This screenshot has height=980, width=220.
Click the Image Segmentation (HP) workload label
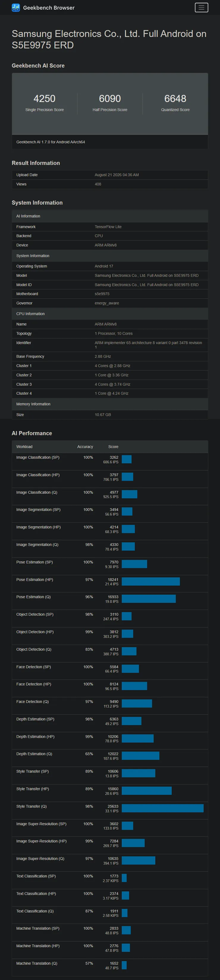38,527
